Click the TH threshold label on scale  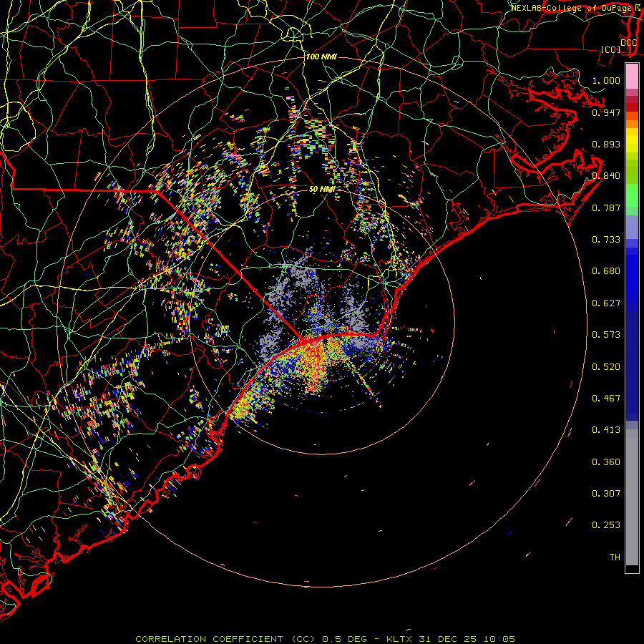615,557
